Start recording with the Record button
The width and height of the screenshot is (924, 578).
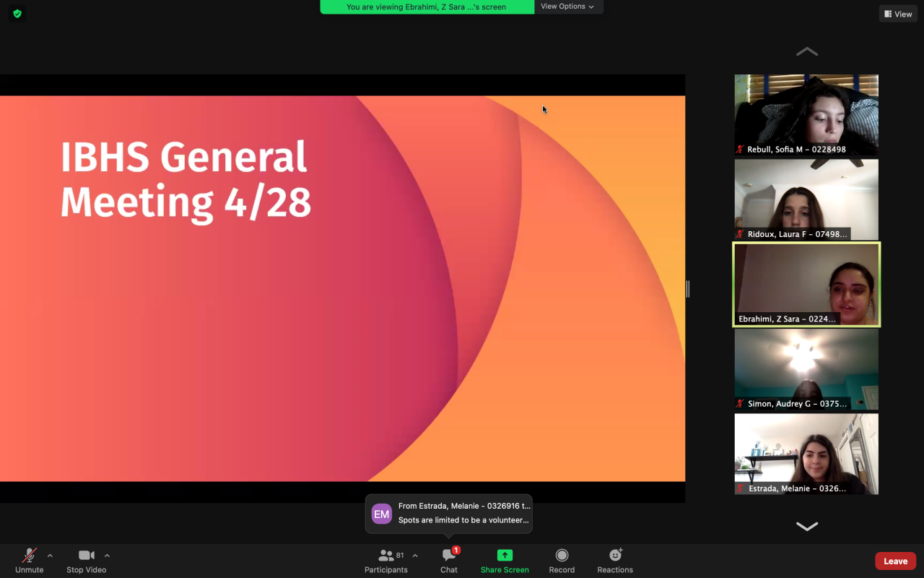(562, 561)
